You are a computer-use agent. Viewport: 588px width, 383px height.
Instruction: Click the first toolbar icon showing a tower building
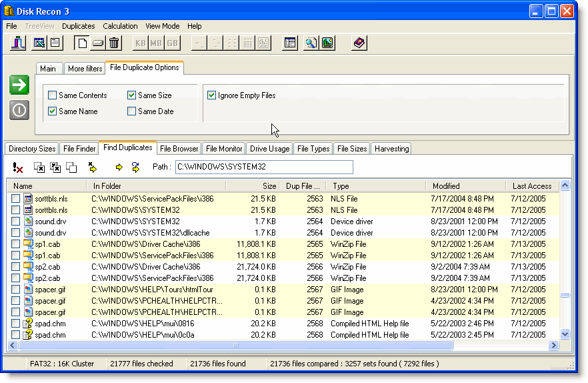(x=17, y=43)
